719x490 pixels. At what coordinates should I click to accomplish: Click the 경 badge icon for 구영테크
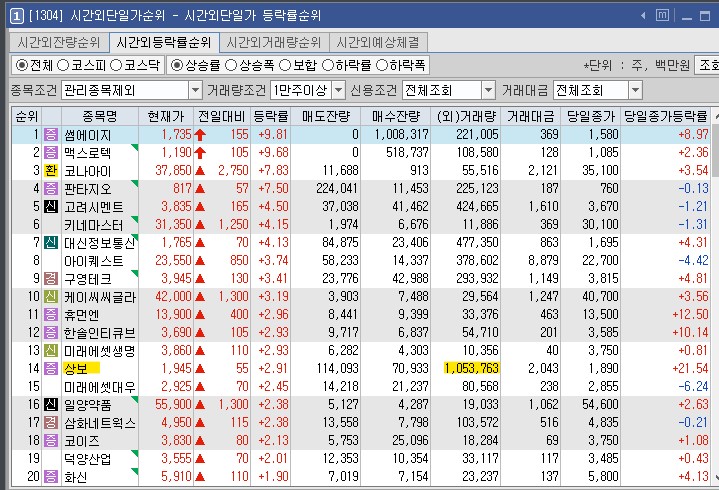[x=51, y=278]
